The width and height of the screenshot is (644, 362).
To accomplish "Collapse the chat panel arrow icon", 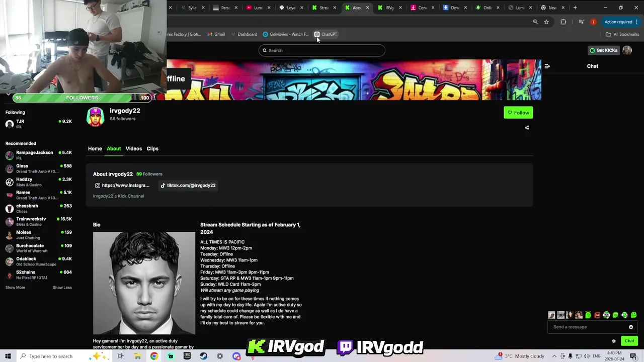I will pyautogui.click(x=547, y=66).
